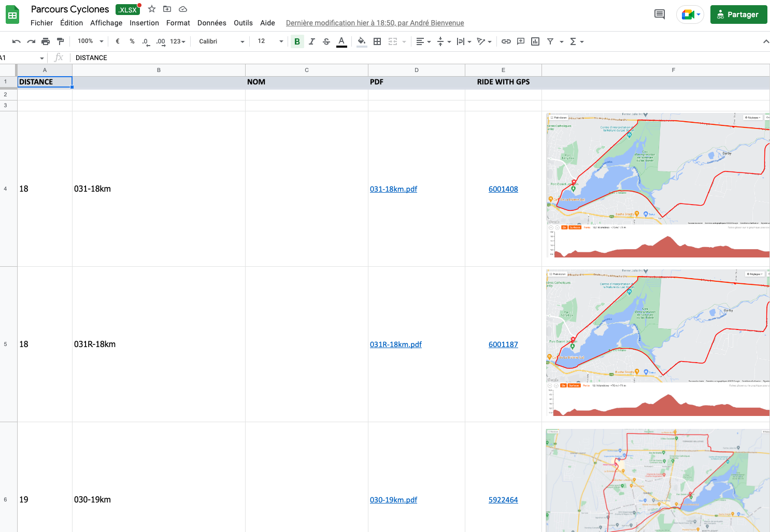Viewport: 770px width, 532px height.
Task: Decrease decimal places button
Action: 146,41
